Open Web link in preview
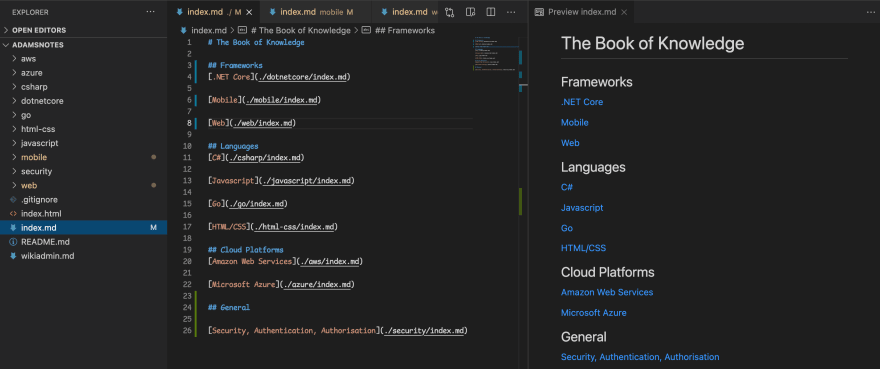 click(x=570, y=143)
